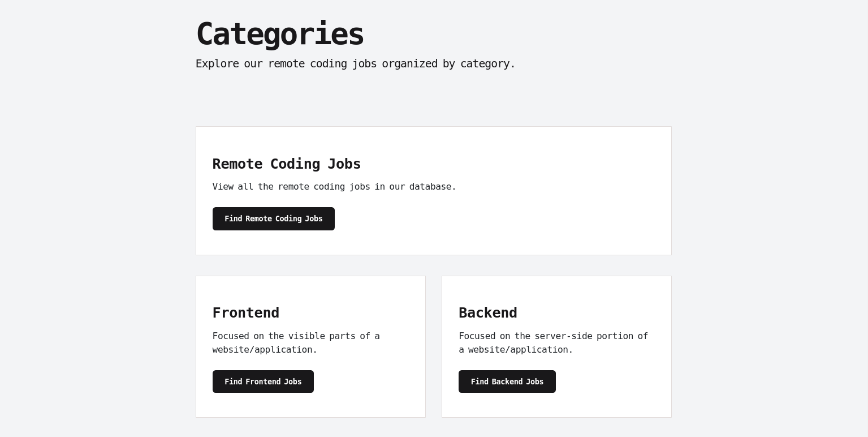Browse Frontend jobs using its card button
868x437 pixels.
263,382
